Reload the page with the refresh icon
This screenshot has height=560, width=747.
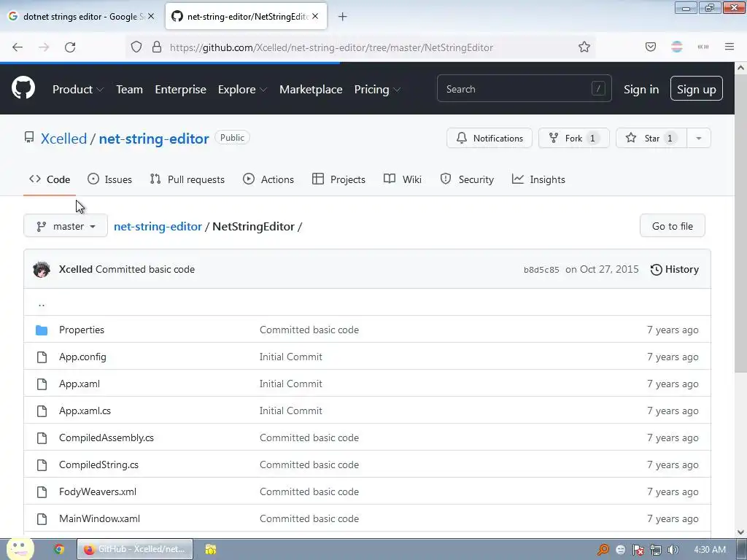pyautogui.click(x=70, y=47)
